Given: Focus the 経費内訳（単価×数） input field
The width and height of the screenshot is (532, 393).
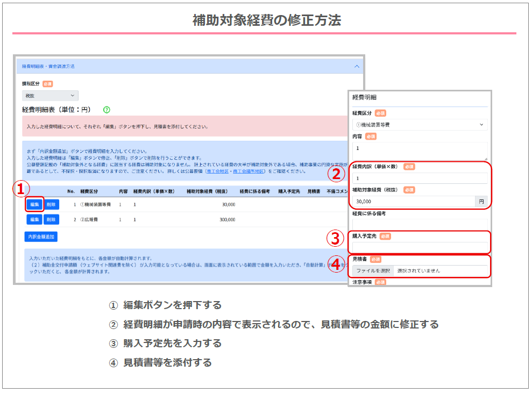Looking at the screenshot, I should pos(420,178).
